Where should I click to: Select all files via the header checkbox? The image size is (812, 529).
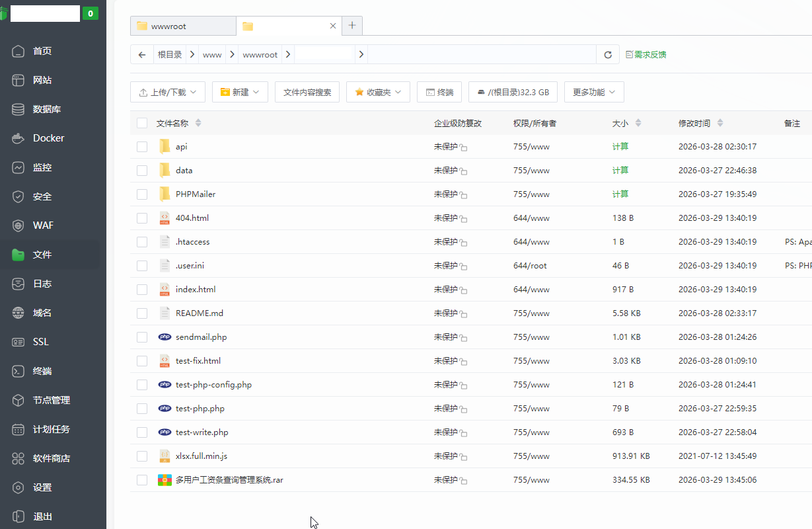point(142,122)
